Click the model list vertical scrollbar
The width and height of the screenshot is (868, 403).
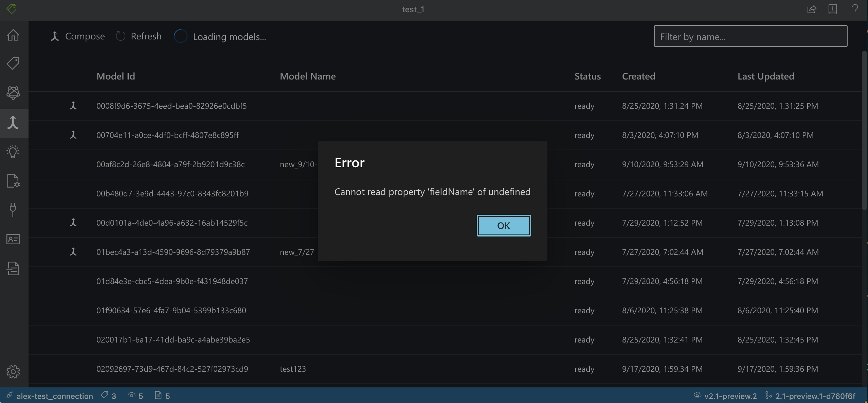point(865,131)
